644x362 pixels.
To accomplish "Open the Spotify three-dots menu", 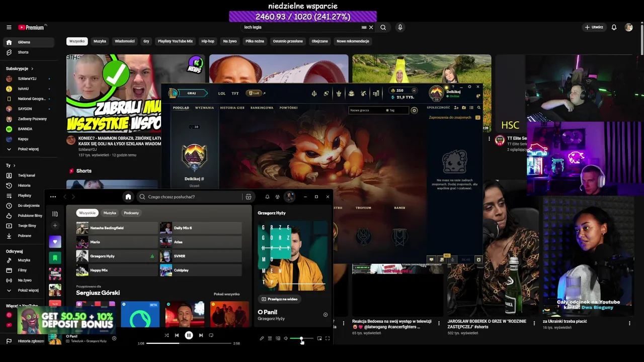I will (53, 197).
